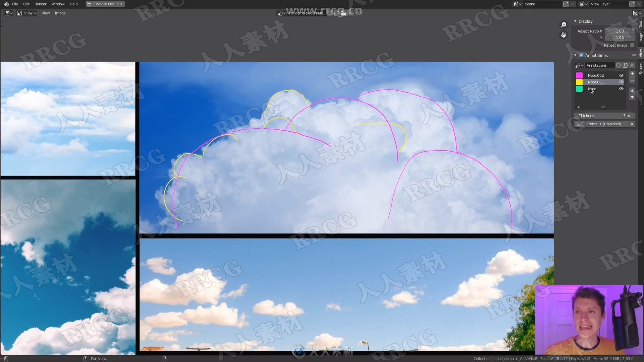
Task: Toggle visibility of Note.001 layer
Action: [x=622, y=82]
